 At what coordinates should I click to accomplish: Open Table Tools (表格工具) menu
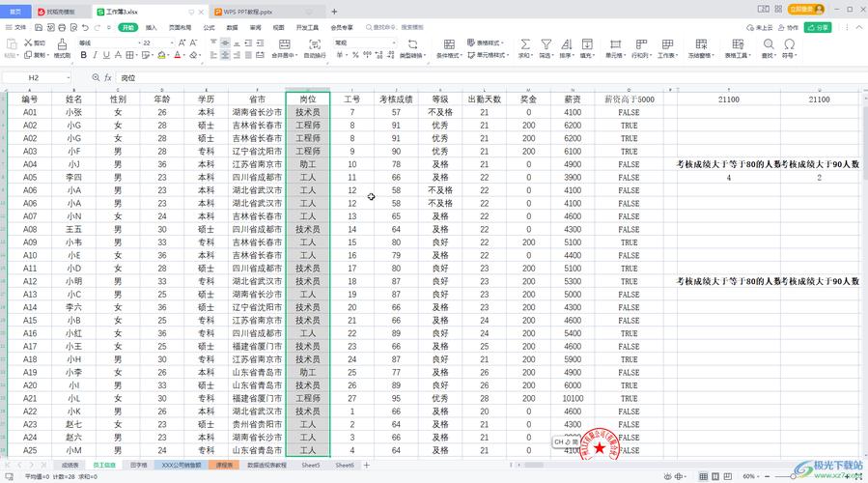(738, 48)
